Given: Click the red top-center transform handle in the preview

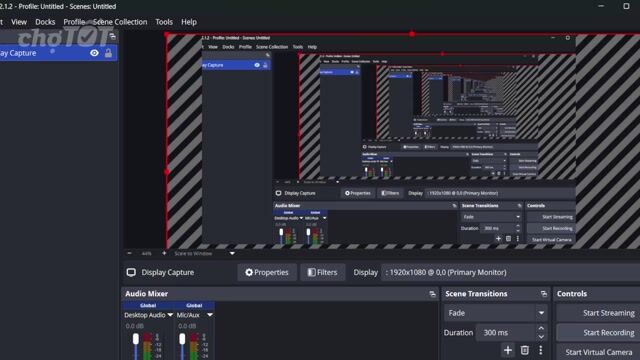Looking at the screenshot, I should 412,34.
